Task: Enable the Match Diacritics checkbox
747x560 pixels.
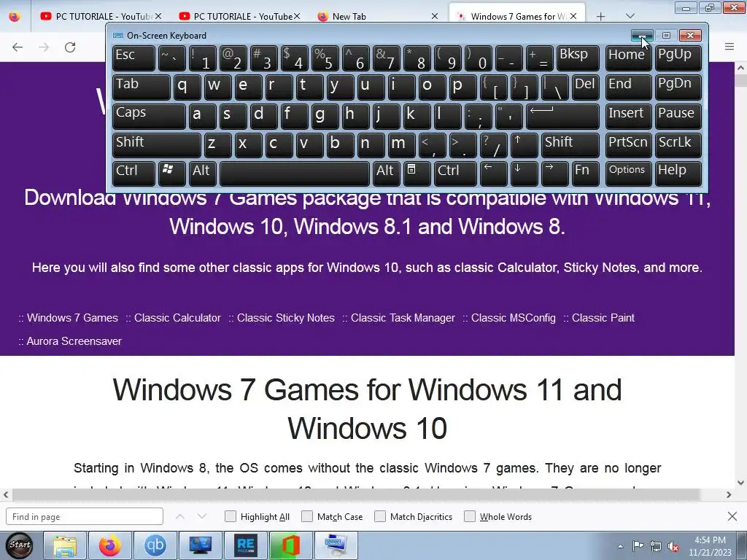Action: point(380,516)
